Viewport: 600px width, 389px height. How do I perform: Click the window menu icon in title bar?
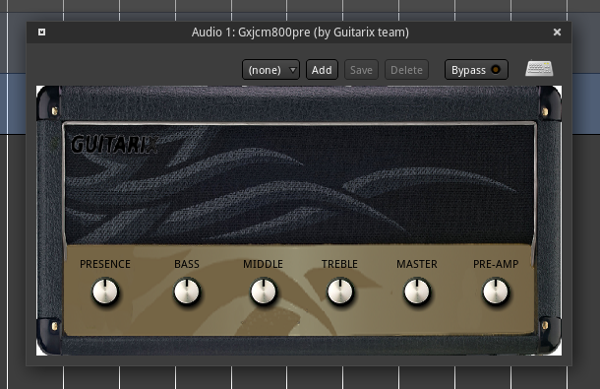(42, 32)
